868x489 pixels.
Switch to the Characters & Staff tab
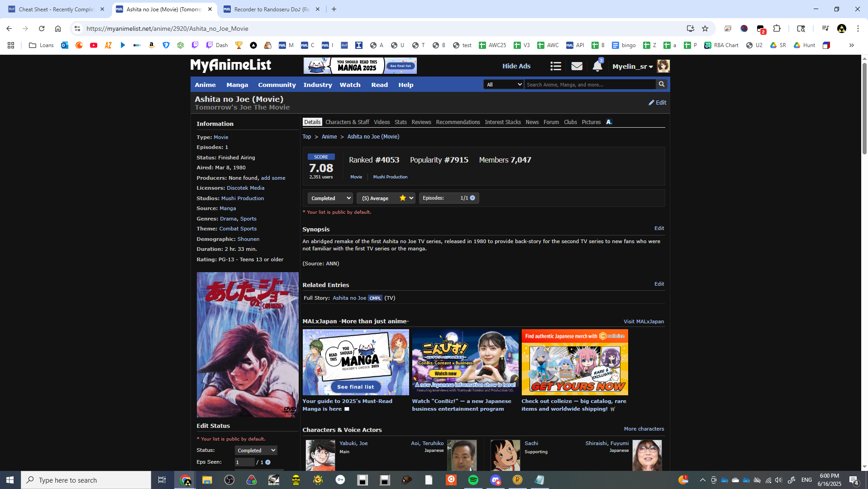[x=347, y=122]
